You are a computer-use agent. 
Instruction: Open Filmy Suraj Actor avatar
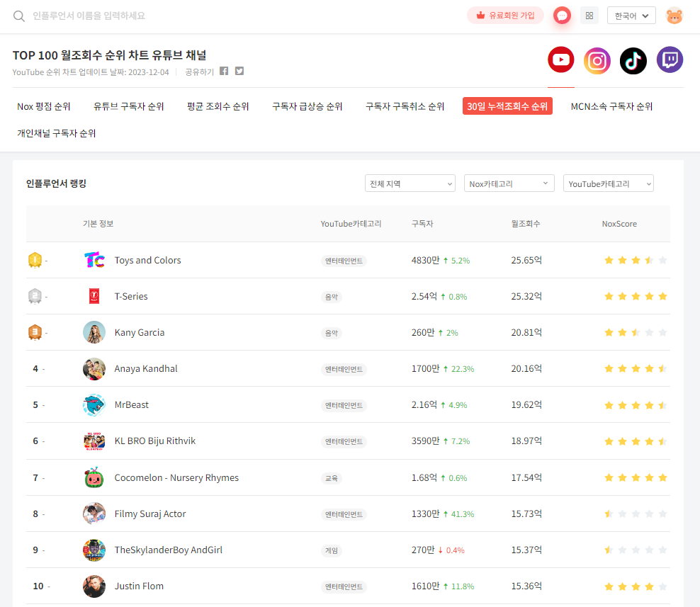tap(94, 514)
